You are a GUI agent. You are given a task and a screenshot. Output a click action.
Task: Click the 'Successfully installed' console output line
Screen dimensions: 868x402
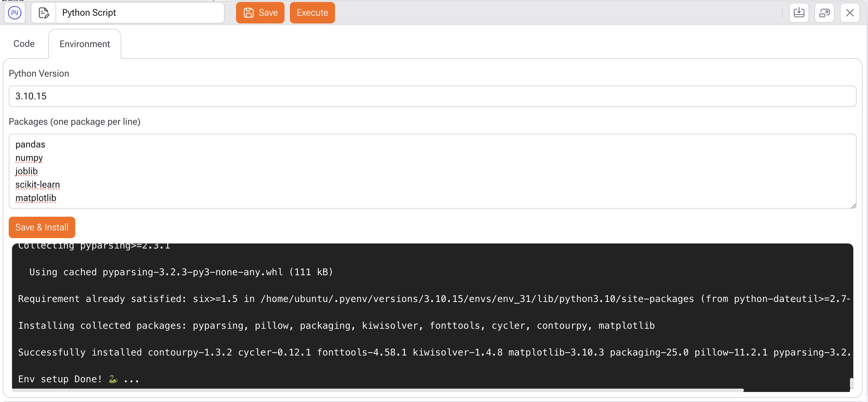(432, 353)
